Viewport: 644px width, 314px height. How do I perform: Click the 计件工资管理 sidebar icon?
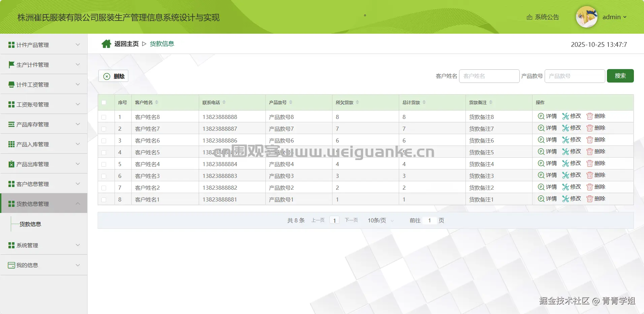[11, 85]
